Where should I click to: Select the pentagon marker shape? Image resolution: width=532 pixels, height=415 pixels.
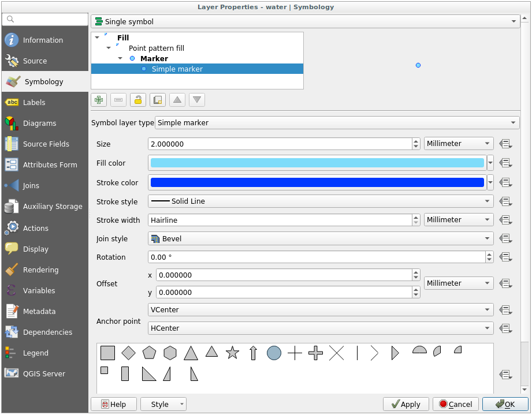149,353
